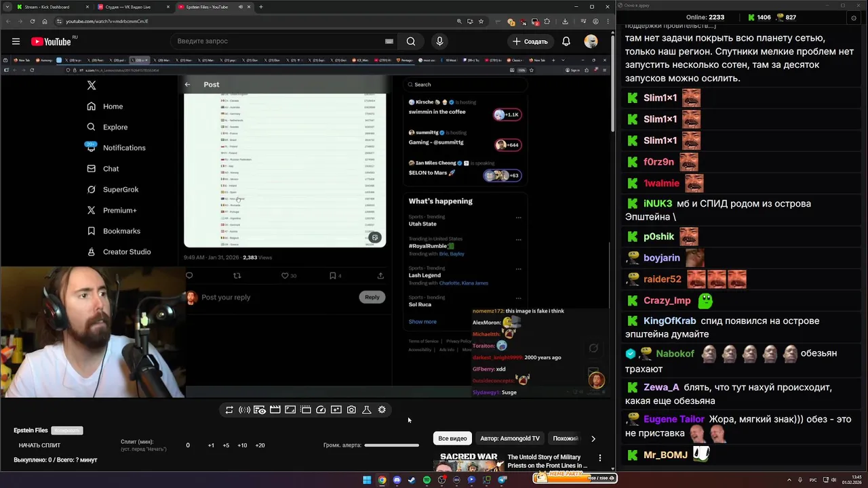
Task: Add +5 minutes to split
Action: pos(226,445)
